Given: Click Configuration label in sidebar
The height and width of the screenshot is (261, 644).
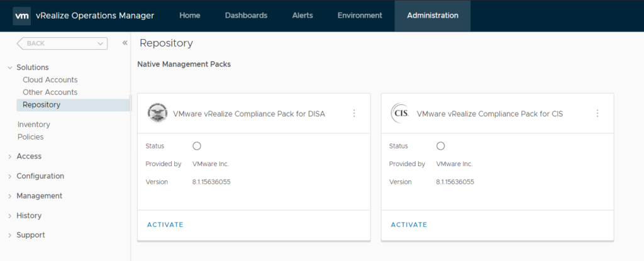Looking at the screenshot, I should point(40,176).
